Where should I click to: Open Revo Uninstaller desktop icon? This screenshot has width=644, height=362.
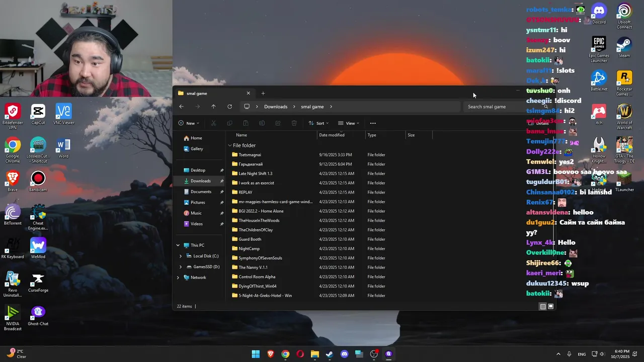pyautogui.click(x=13, y=284)
